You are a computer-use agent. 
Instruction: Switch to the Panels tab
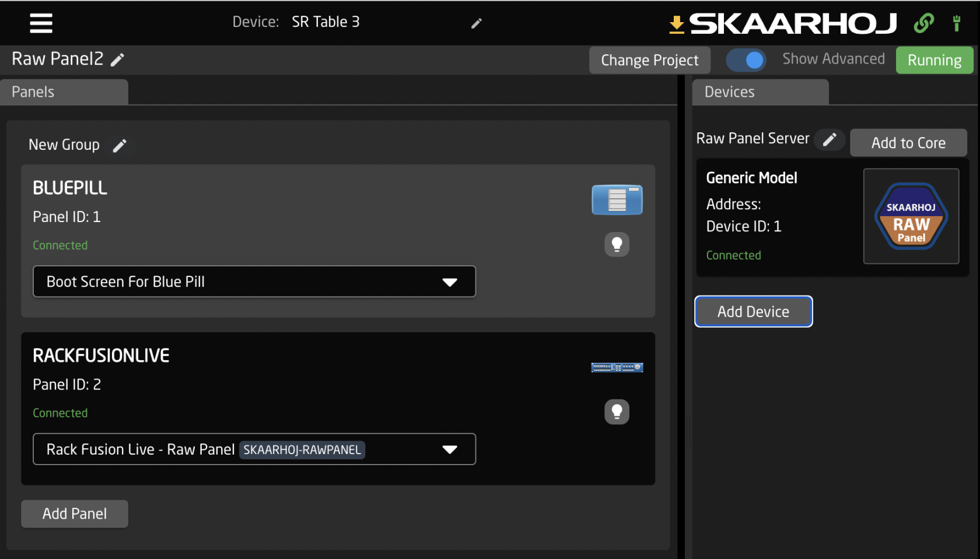click(x=64, y=92)
